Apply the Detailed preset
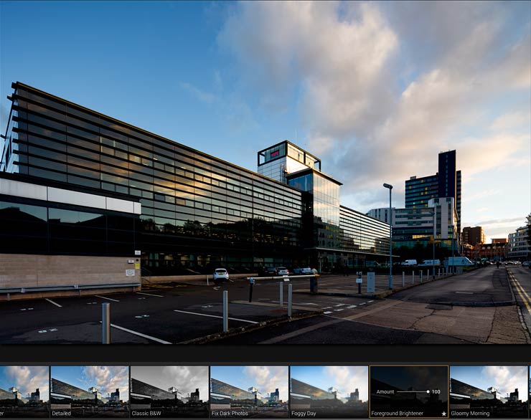This screenshot has height=420, width=531. click(90, 391)
